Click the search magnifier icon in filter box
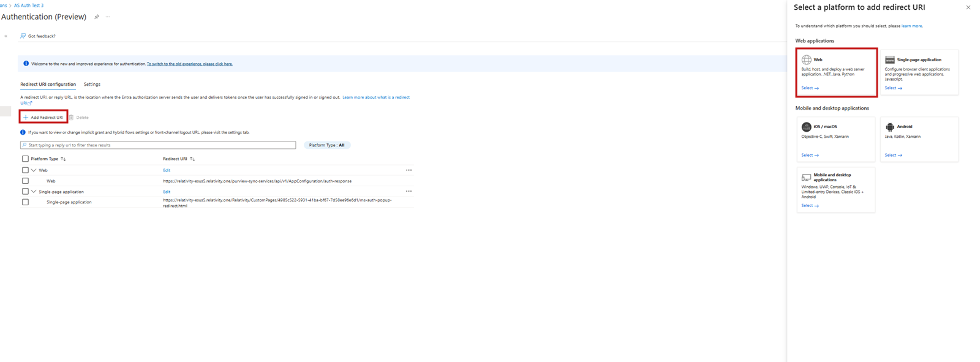Screen dimensions: 980x362 pos(24,145)
